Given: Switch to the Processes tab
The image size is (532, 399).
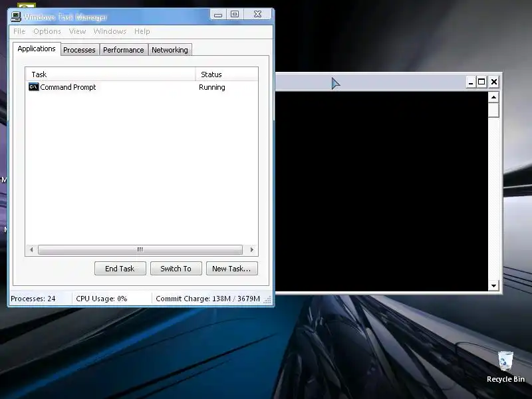Looking at the screenshot, I should [x=79, y=50].
